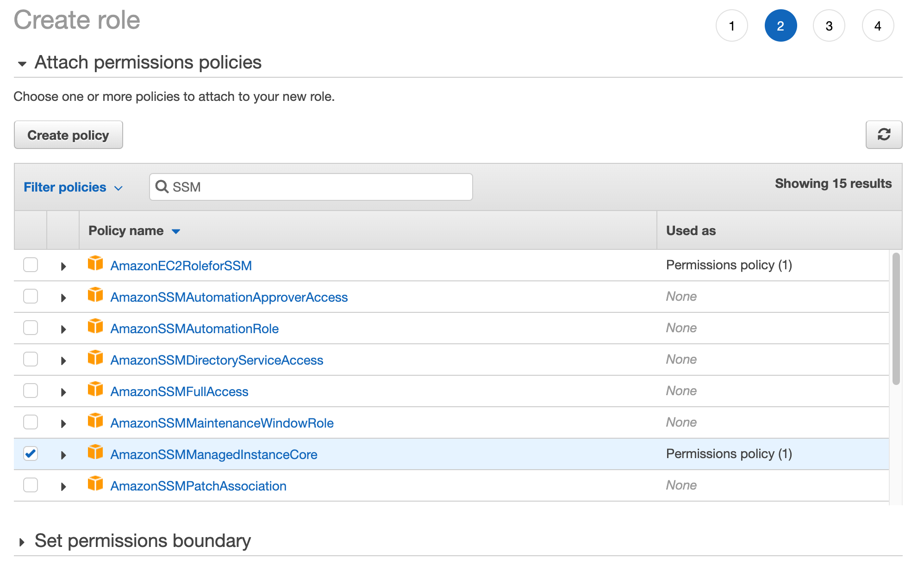The height and width of the screenshot is (571, 924).
Task: Click the 'Showing 15 results' text
Action: tap(833, 183)
